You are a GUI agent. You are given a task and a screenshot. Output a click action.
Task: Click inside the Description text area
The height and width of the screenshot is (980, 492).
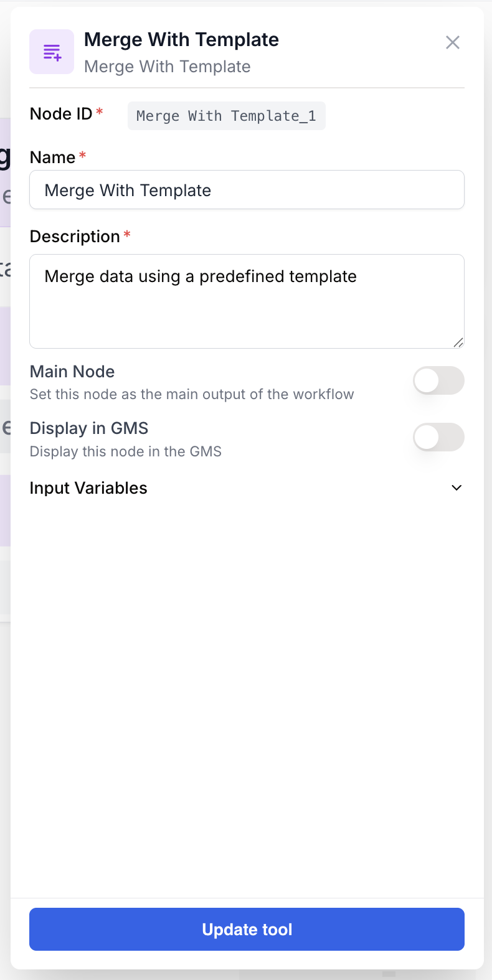pyautogui.click(x=247, y=301)
